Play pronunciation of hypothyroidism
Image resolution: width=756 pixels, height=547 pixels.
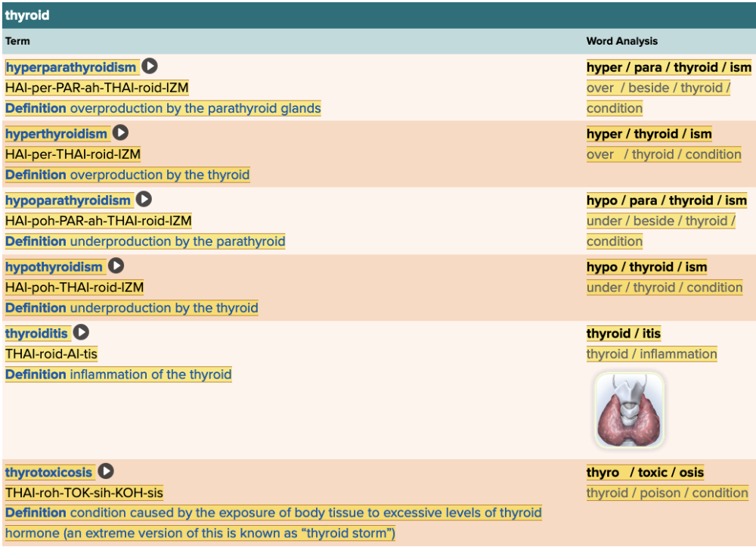pyautogui.click(x=116, y=266)
